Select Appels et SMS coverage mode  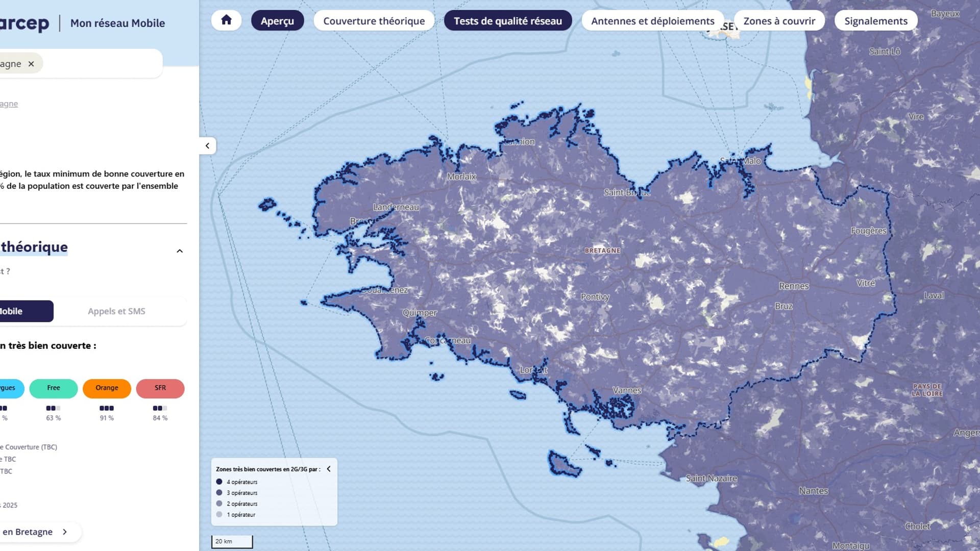tap(116, 311)
